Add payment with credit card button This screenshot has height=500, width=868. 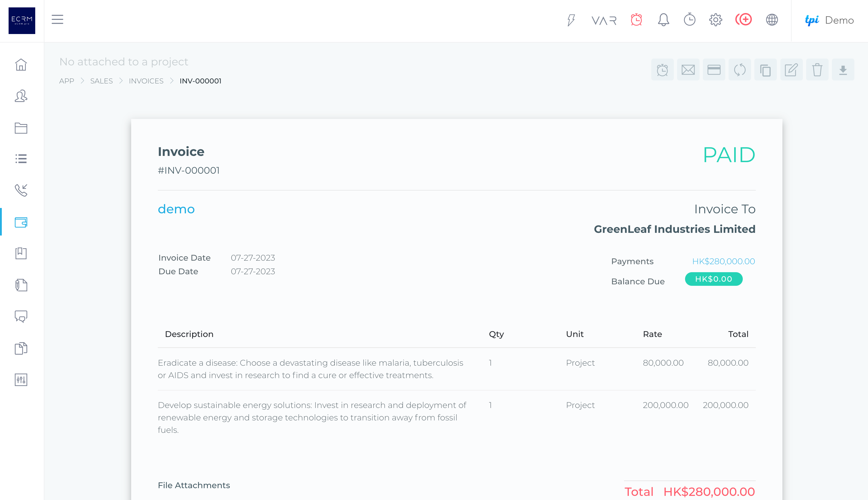point(714,70)
